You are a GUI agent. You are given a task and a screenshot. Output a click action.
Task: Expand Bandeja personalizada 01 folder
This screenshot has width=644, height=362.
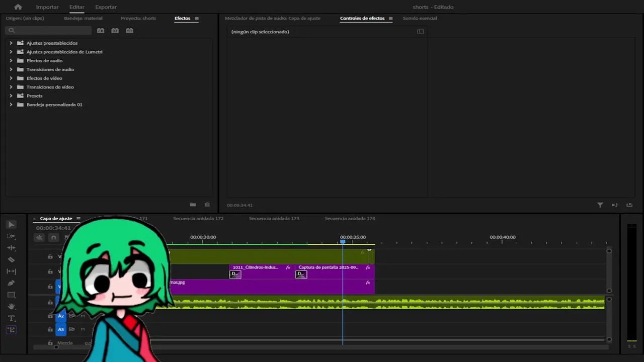tap(11, 105)
